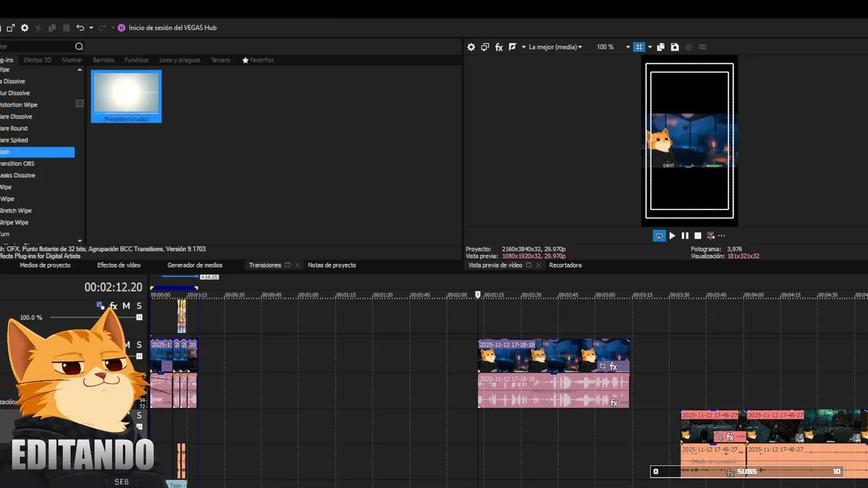Click the Redo arrow in the top toolbar
This screenshot has height=488, width=868.
pos(102,28)
